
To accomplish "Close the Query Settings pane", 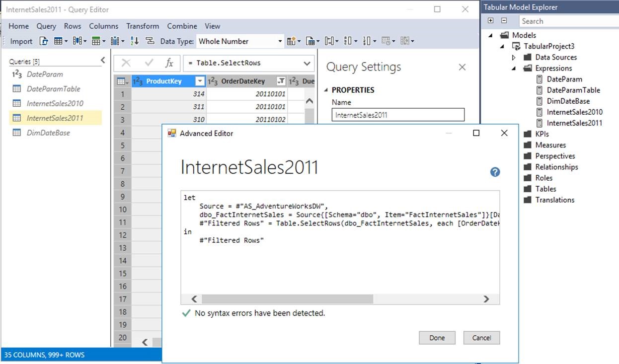I will [462, 67].
